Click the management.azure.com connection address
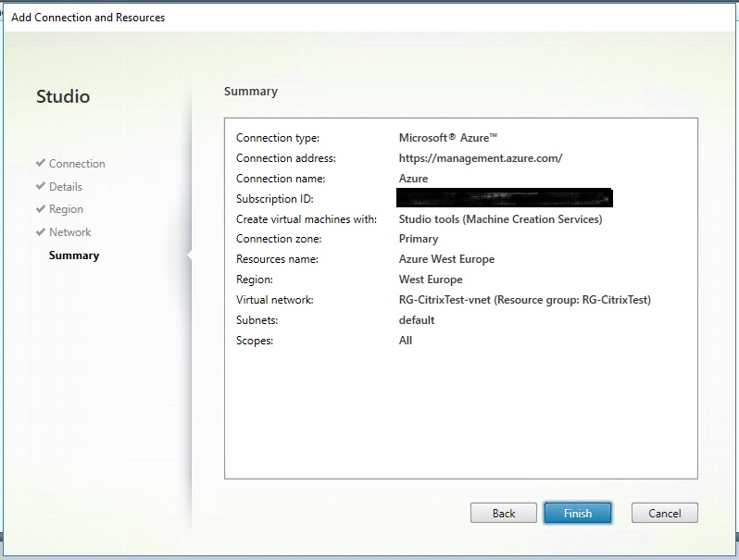Image resolution: width=739 pixels, height=560 pixels. click(480, 158)
